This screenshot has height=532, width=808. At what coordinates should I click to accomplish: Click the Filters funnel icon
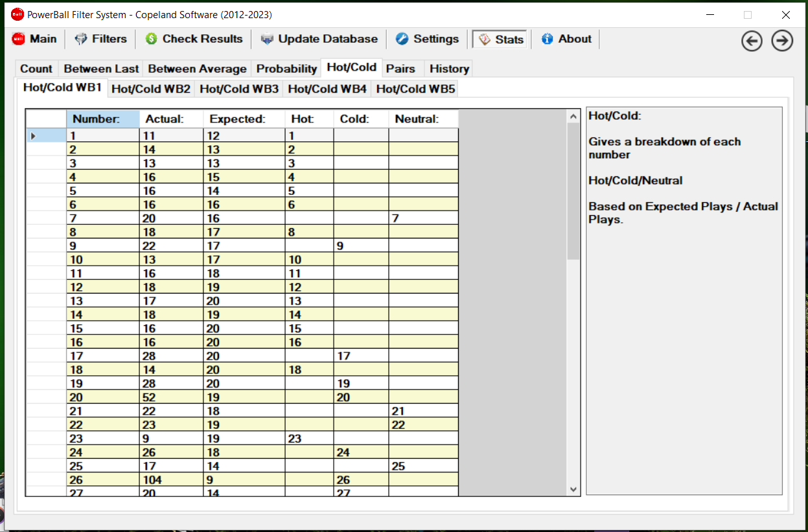coord(81,39)
